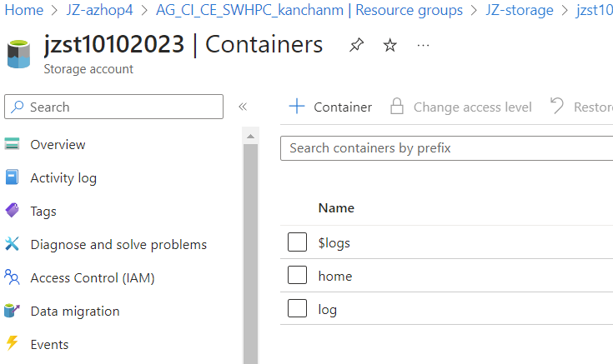Click the Restore undo arrow icon
The image size is (613, 364).
coord(557,106)
